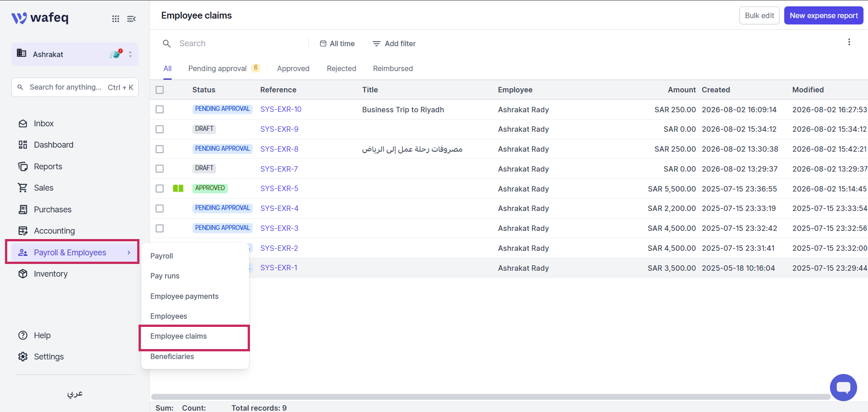
Task: Click the Amount column header
Action: coord(682,90)
